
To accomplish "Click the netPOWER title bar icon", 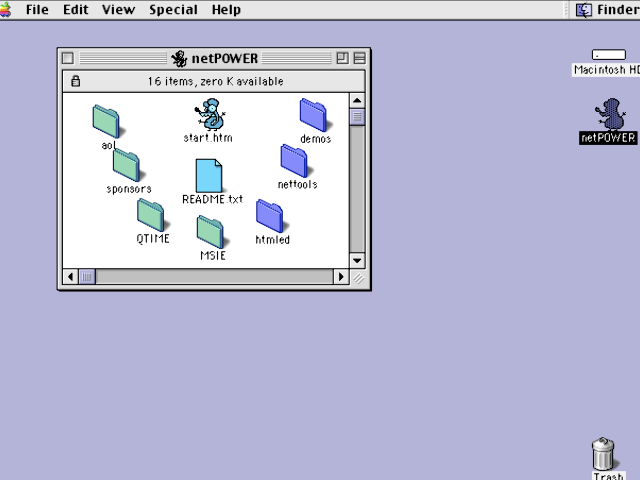I will (x=179, y=59).
